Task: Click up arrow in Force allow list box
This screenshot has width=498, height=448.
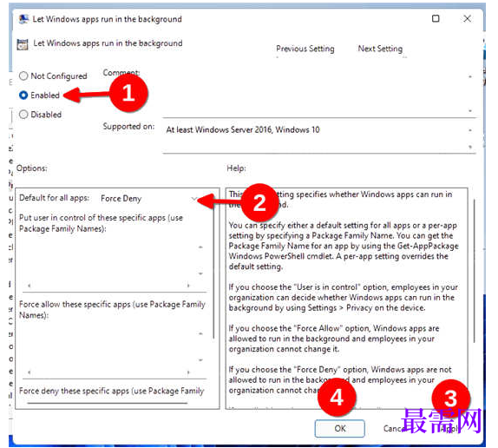Action: coord(200,333)
